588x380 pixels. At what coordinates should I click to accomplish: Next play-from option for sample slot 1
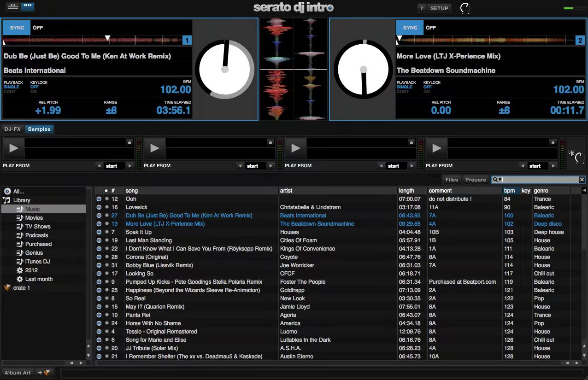tap(129, 166)
